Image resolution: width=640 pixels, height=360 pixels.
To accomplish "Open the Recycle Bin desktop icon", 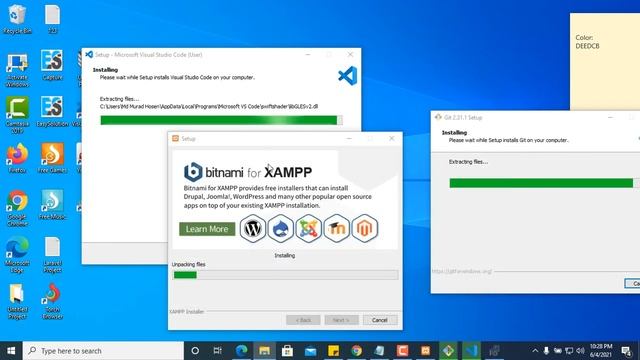I will coord(17,19).
